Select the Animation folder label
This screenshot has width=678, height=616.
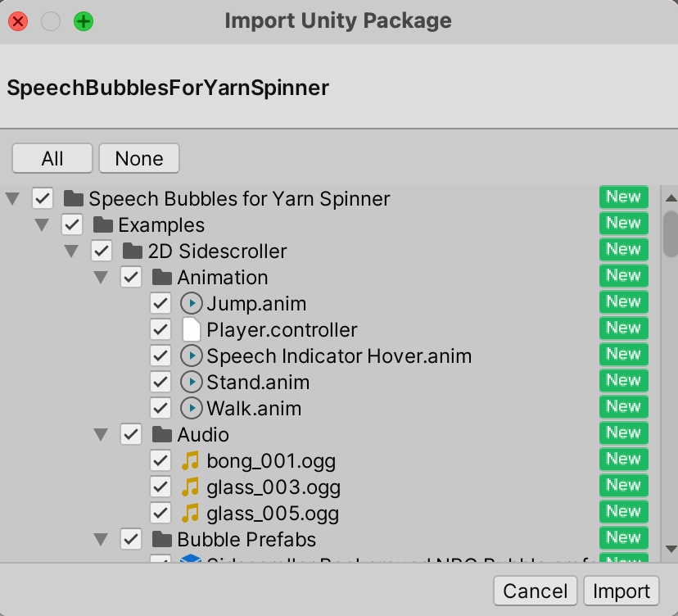[x=222, y=278]
